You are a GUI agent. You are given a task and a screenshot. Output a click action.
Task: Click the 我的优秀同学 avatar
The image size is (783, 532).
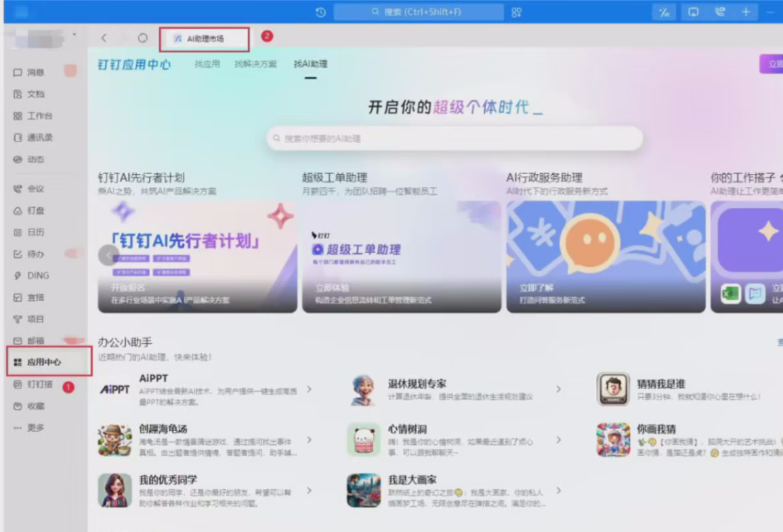115,491
